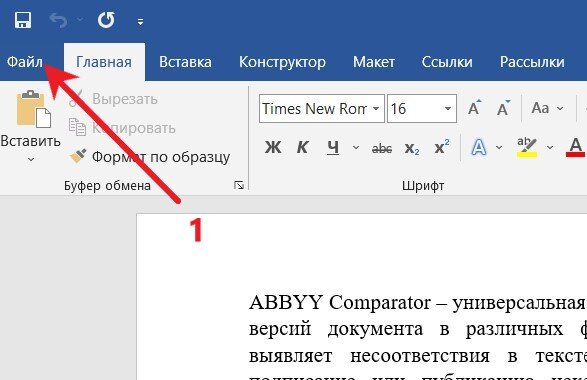The height and width of the screenshot is (380, 587).
Task: Apply superscript with x² icon
Action: 442,147
